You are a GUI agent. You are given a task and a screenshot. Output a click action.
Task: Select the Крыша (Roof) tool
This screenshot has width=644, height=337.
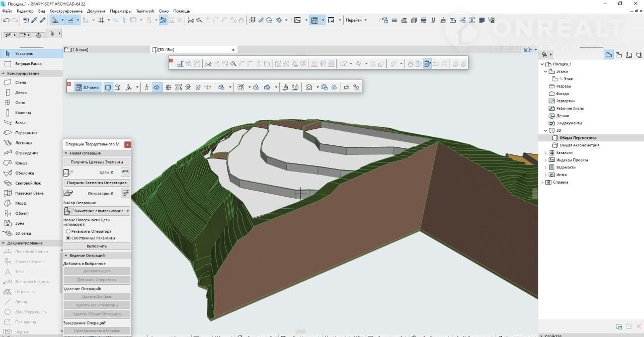[21, 163]
